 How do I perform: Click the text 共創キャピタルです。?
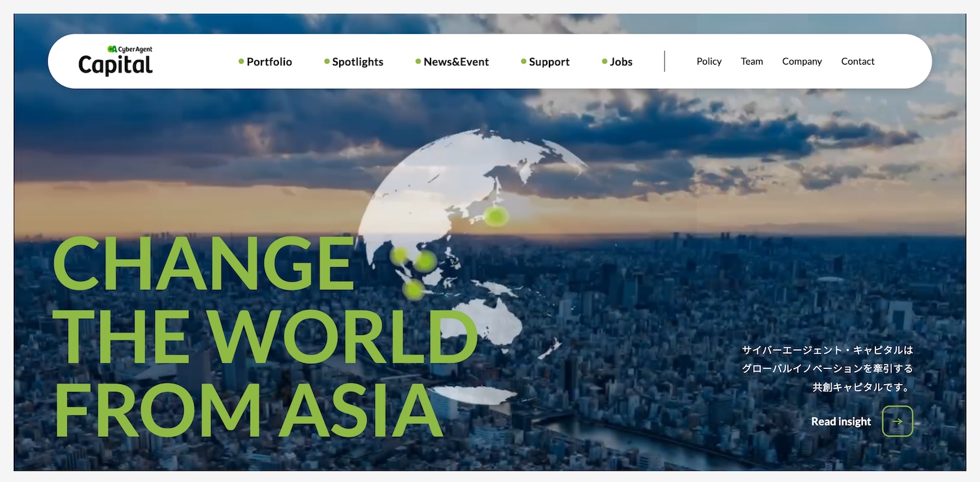pos(862,387)
